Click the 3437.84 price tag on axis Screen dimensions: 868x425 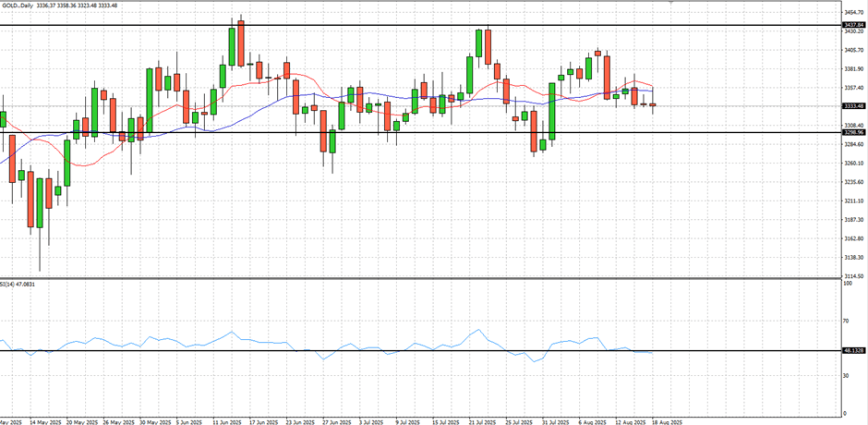point(853,25)
